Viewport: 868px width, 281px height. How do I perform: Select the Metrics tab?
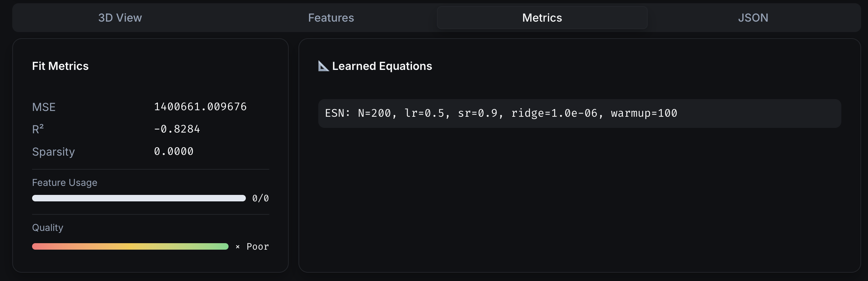(542, 18)
